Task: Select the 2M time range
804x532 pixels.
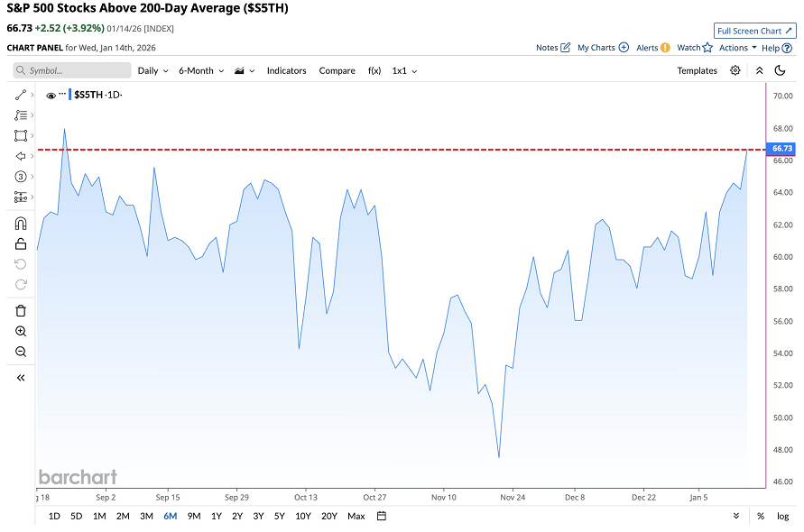Action: point(123,516)
